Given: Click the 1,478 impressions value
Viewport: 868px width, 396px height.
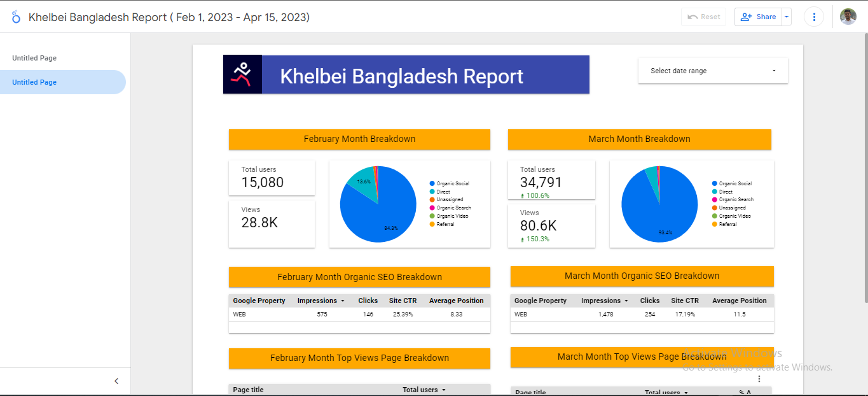Looking at the screenshot, I should click(x=605, y=315).
